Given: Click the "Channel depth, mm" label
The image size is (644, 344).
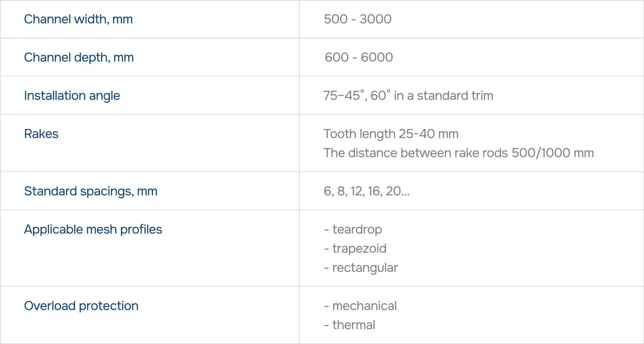Looking at the screenshot, I should [x=79, y=57].
